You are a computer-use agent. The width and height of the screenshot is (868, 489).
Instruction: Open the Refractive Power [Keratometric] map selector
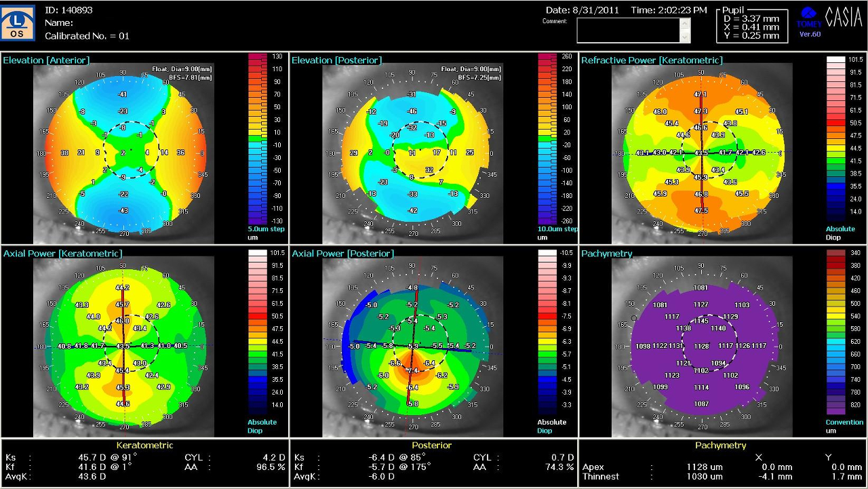coord(652,60)
